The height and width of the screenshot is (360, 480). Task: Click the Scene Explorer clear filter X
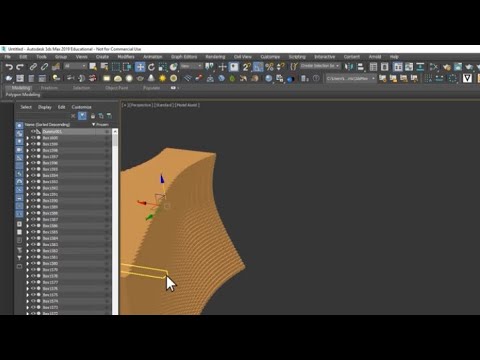coord(73,116)
